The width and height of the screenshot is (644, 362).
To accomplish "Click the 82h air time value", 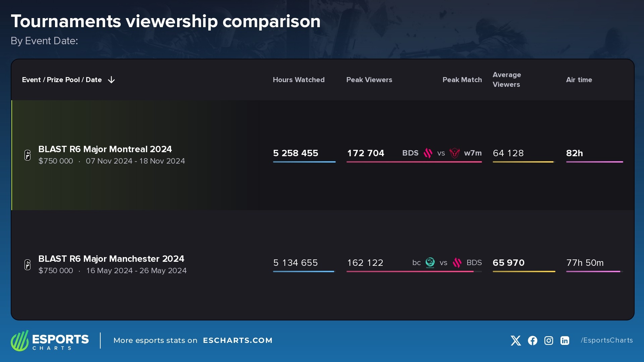I will pos(575,153).
